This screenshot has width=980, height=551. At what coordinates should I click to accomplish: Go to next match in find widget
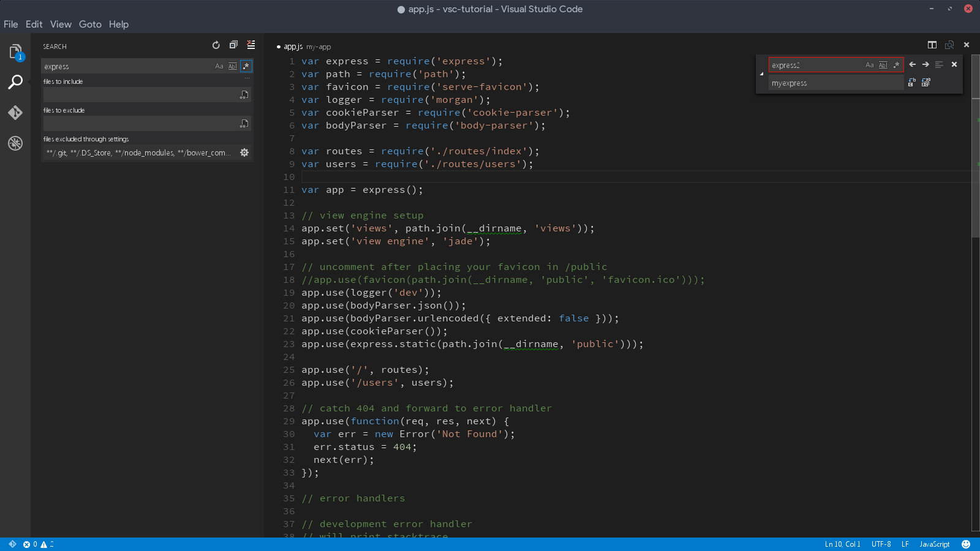[x=925, y=64]
